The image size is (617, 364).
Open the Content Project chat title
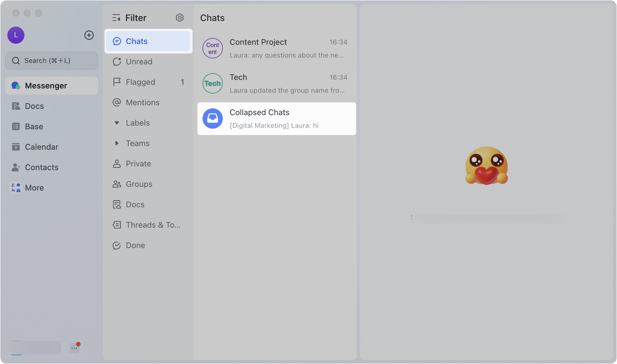pos(258,42)
